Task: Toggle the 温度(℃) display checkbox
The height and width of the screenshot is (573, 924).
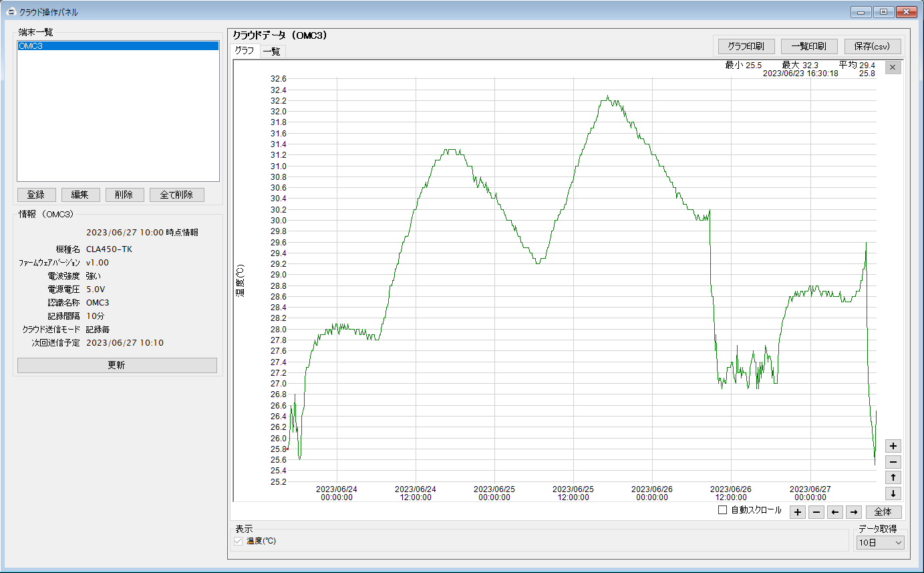Action: 239,541
